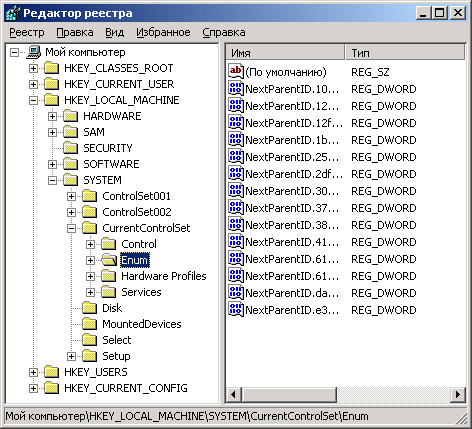Click the Имя column header
The height and width of the screenshot is (429, 472).
[x=286, y=53]
